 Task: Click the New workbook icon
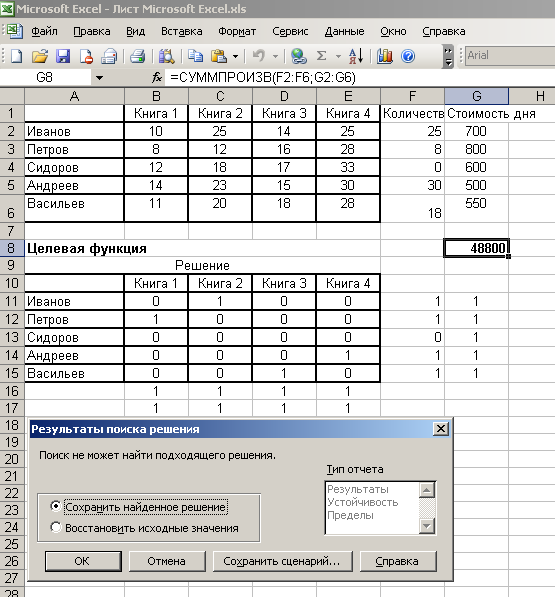[16, 56]
